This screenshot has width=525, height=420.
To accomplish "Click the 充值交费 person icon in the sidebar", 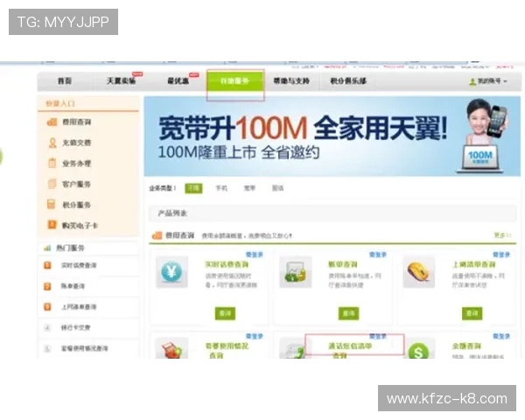I will (52, 143).
